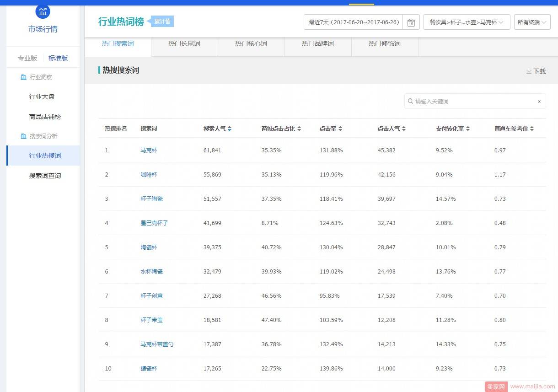
Task: Click the search popularity value 61,841
Action: point(212,150)
